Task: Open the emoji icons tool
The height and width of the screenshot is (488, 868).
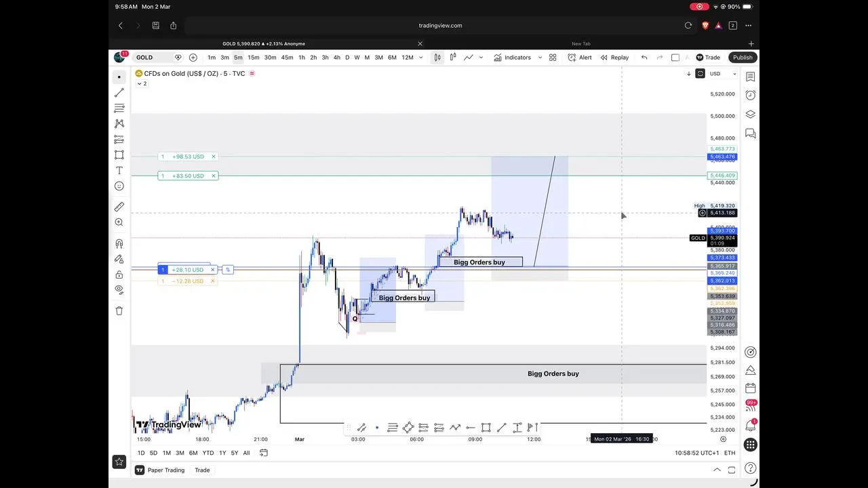Action: click(x=119, y=186)
